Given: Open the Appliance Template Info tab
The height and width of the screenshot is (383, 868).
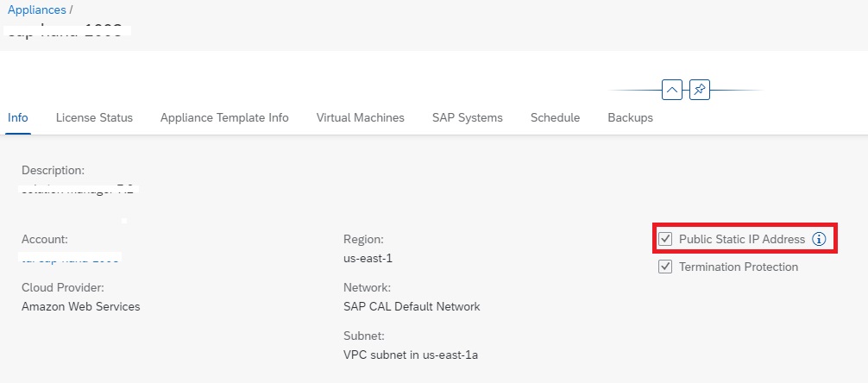Looking at the screenshot, I should coord(224,117).
